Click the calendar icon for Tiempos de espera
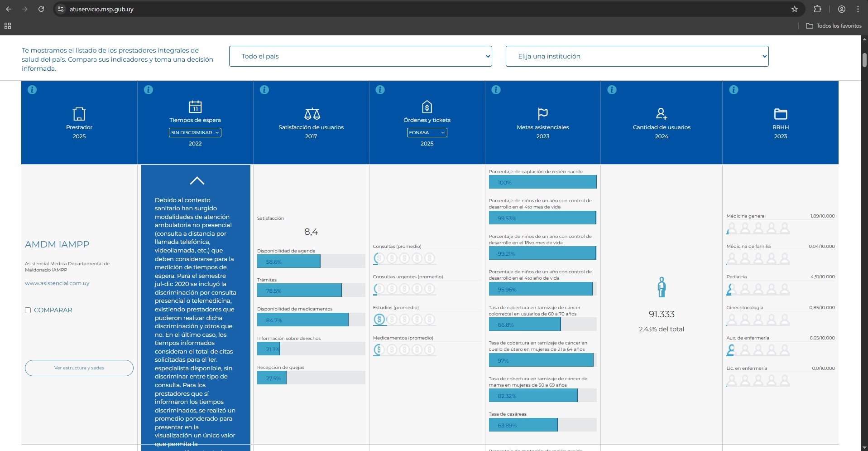The width and height of the screenshot is (868, 451). [x=195, y=107]
